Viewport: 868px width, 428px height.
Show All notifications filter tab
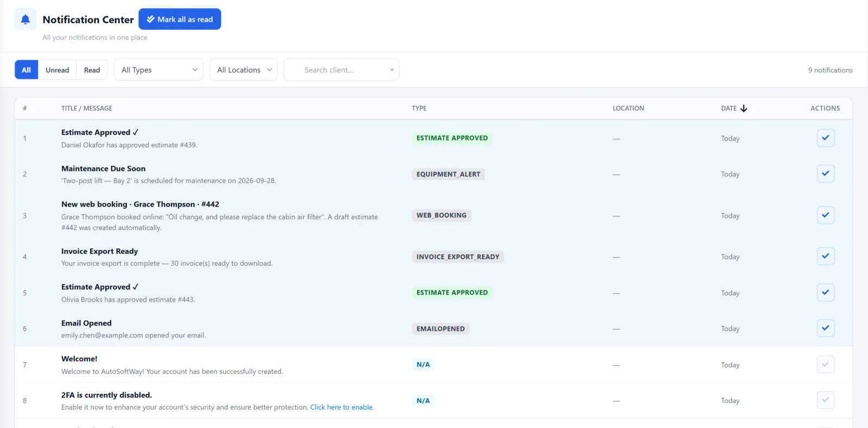[26, 70]
